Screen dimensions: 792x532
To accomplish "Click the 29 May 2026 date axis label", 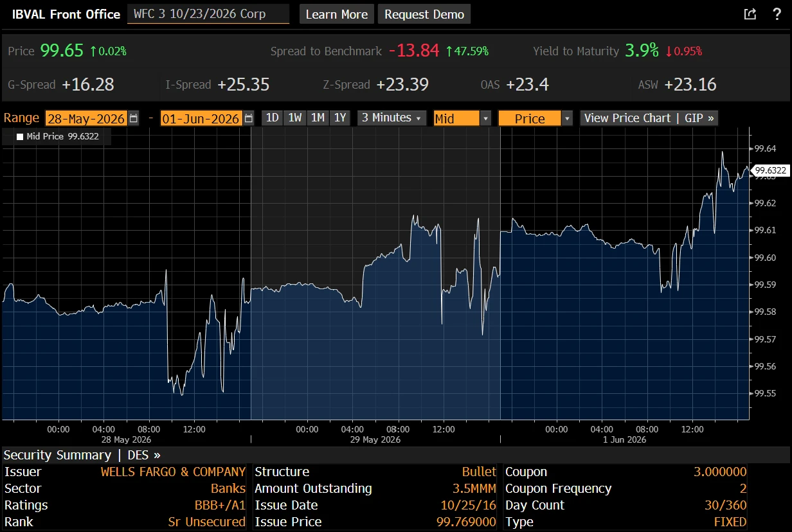I will coord(375,439).
